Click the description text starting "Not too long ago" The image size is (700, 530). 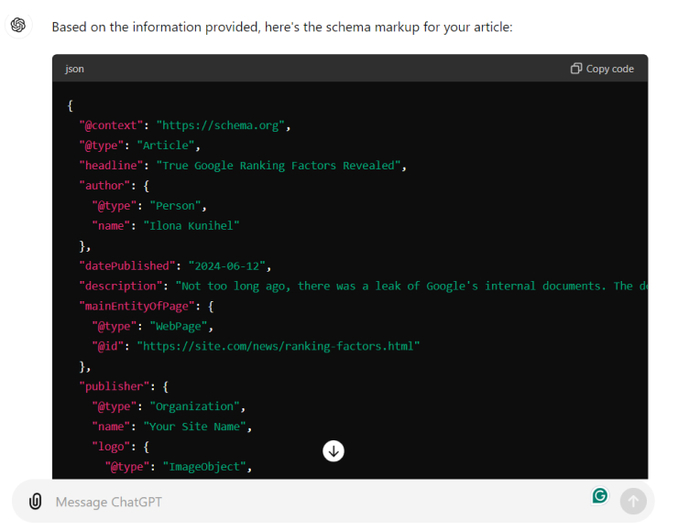coord(412,286)
